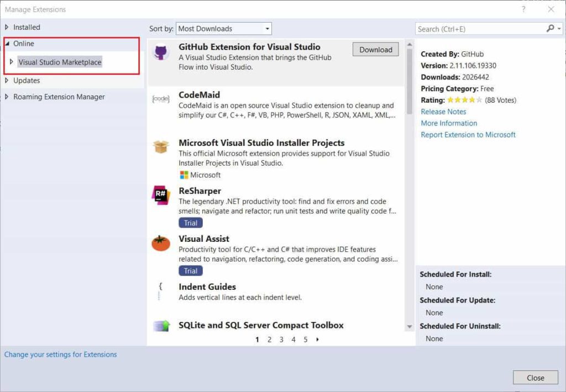
Task: Go to results page 2
Action: (269, 340)
